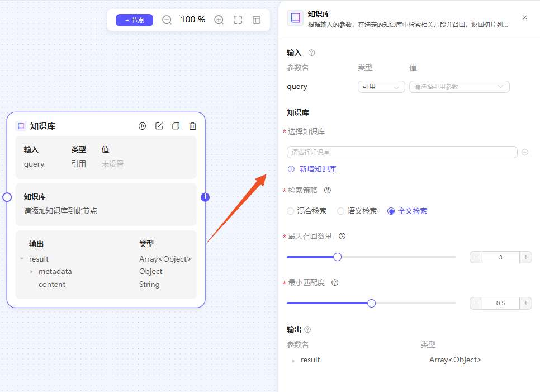Fit canvas to screen icon
The image size is (540, 392).
[238, 20]
